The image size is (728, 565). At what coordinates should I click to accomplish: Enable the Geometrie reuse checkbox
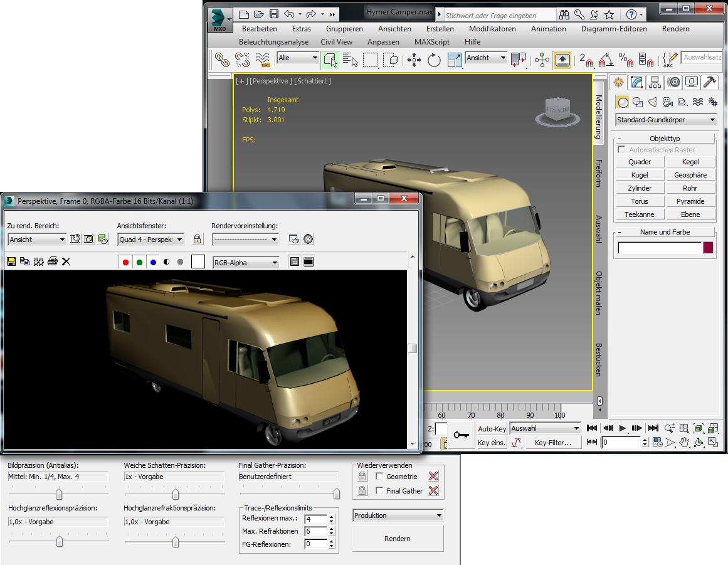(x=379, y=477)
